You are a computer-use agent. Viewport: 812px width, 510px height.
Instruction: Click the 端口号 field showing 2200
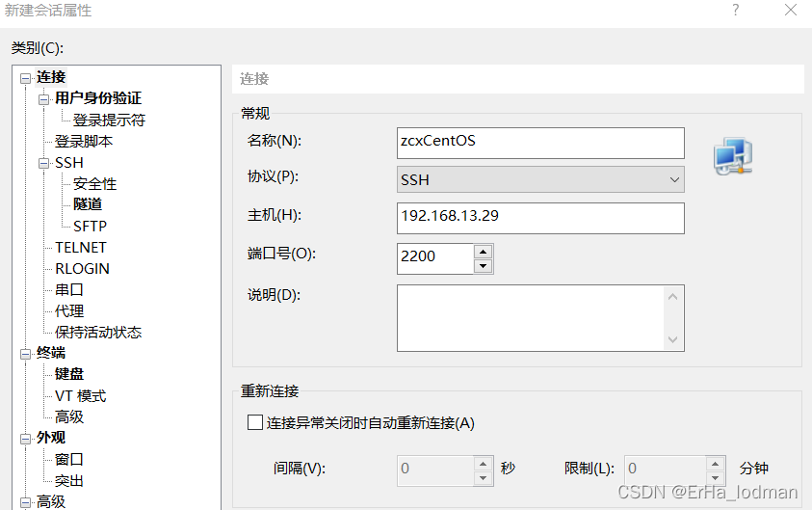pyautogui.click(x=435, y=258)
